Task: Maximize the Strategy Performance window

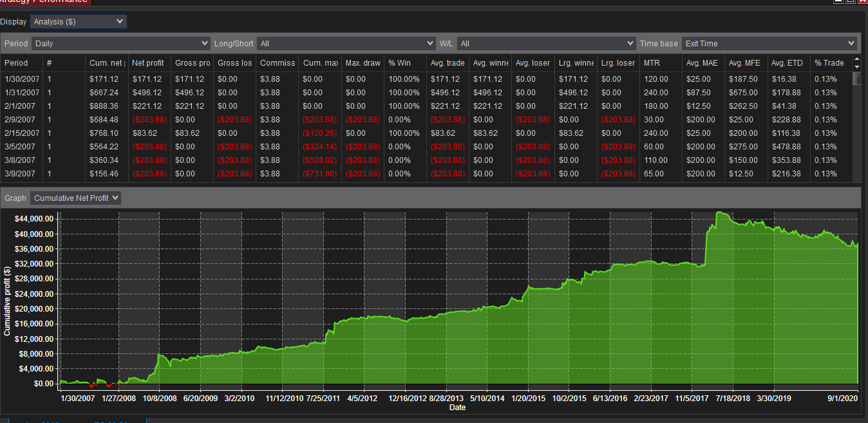Action: tap(850, 2)
